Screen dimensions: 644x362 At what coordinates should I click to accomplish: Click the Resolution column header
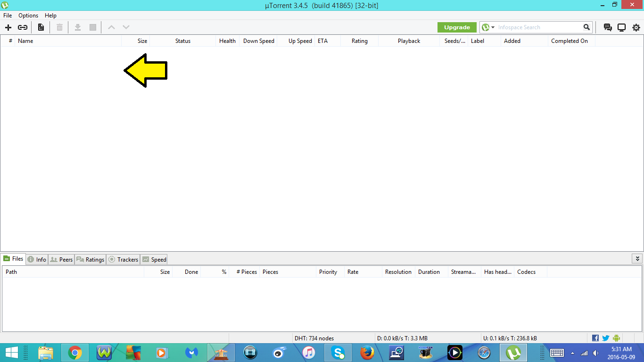point(398,272)
